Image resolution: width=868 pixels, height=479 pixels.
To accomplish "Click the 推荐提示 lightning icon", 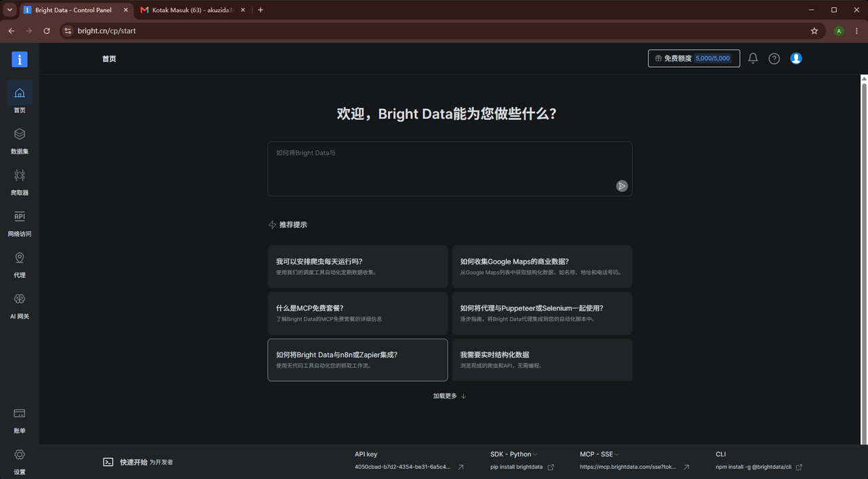I will (272, 224).
